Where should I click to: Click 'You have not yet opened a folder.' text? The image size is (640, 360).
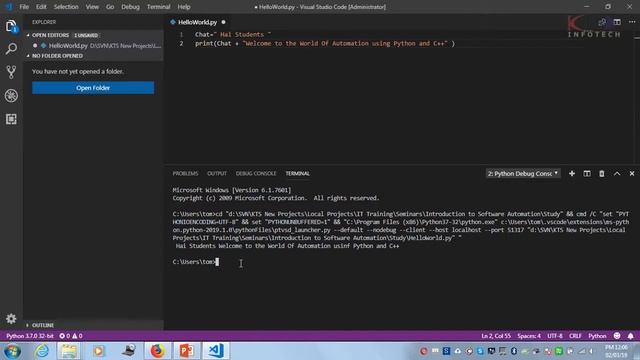78,71
